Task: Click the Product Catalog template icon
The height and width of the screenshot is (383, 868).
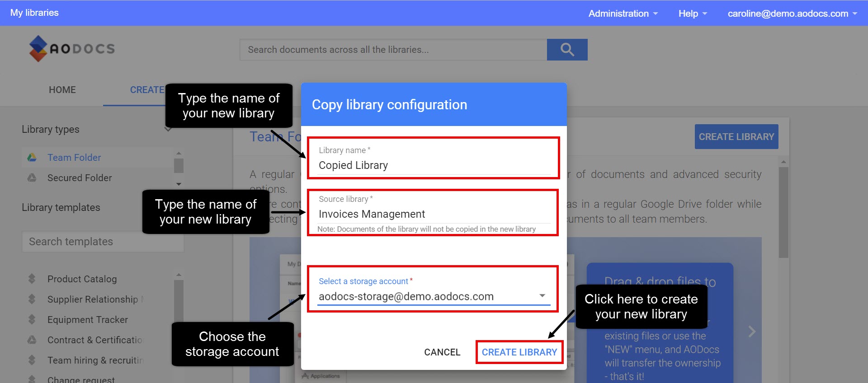Action: [32, 279]
